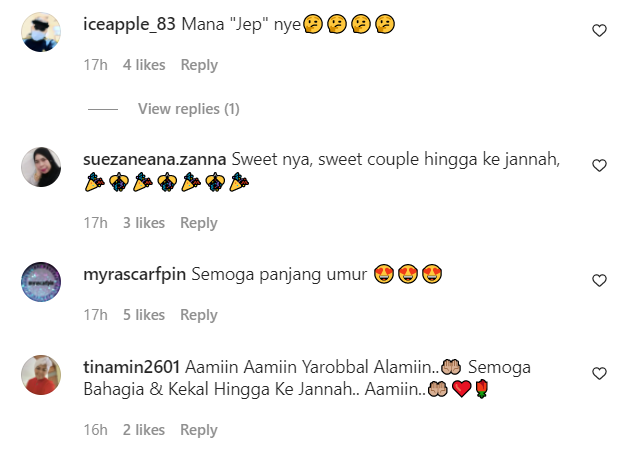621x457 pixels.
Task: View the 2 likes on tinamin2601's comment
Action: pos(144,430)
